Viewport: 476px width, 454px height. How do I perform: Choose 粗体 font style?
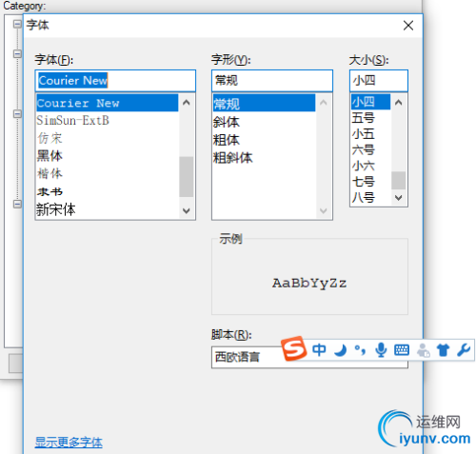pyautogui.click(x=264, y=140)
